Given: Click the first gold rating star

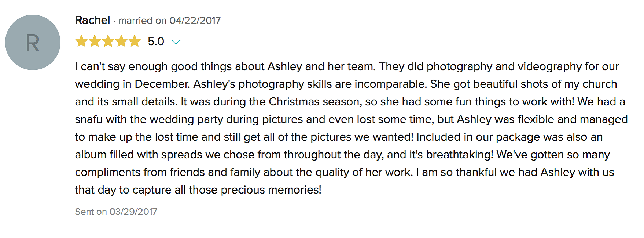Looking at the screenshot, I should coord(81,41).
